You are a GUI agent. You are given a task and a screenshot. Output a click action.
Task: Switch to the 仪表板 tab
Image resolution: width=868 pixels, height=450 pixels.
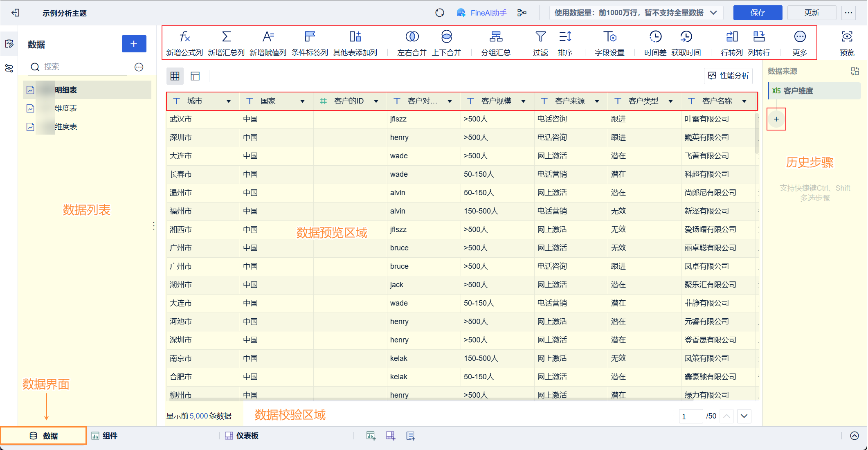(242, 436)
